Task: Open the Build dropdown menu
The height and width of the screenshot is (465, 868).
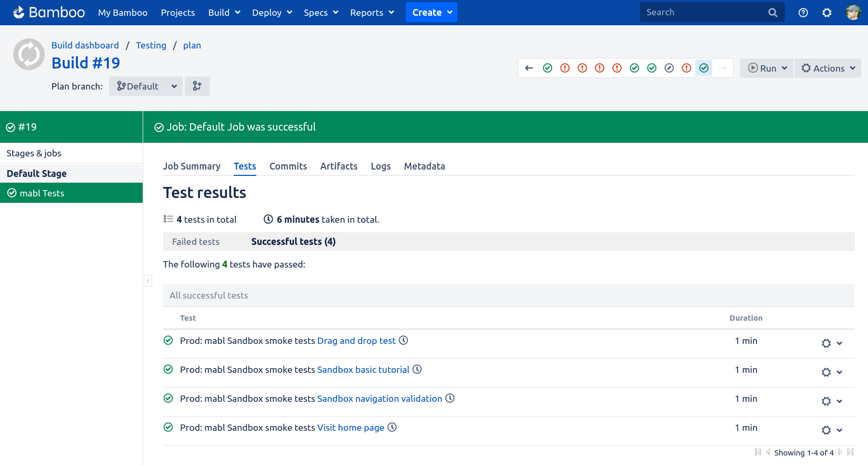Action: pos(224,13)
